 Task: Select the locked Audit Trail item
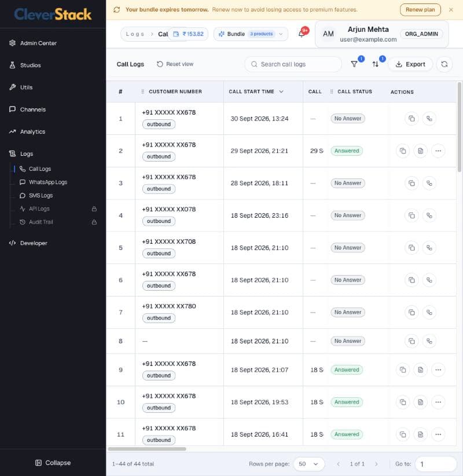click(58, 222)
